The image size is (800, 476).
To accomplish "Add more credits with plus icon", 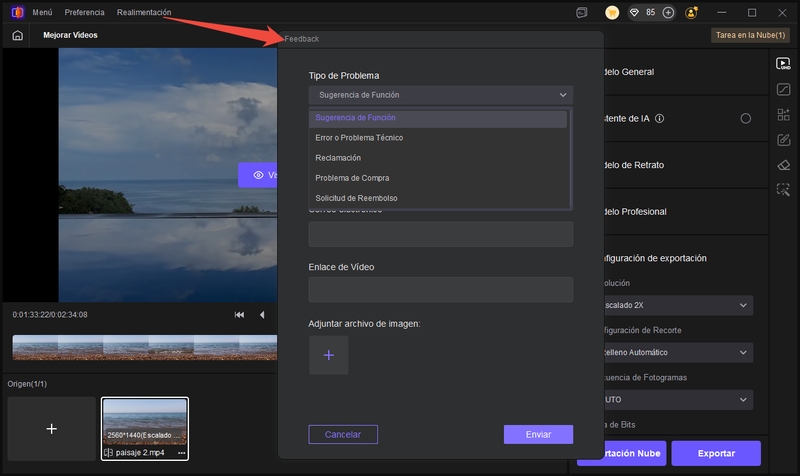I will click(668, 13).
